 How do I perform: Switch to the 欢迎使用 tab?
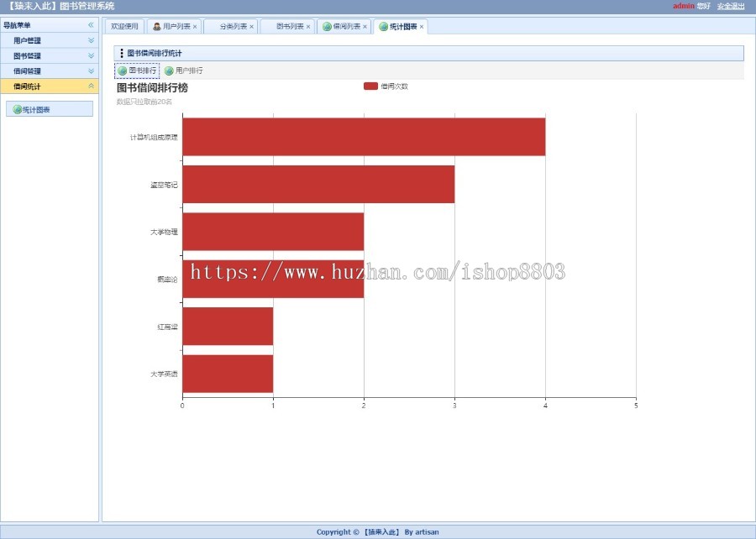tap(124, 27)
